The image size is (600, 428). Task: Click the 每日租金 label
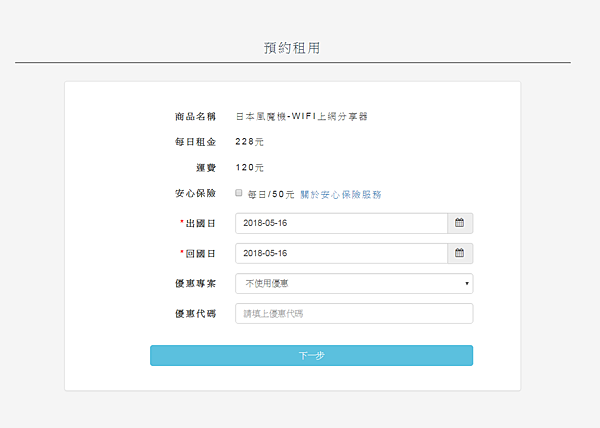click(x=195, y=142)
